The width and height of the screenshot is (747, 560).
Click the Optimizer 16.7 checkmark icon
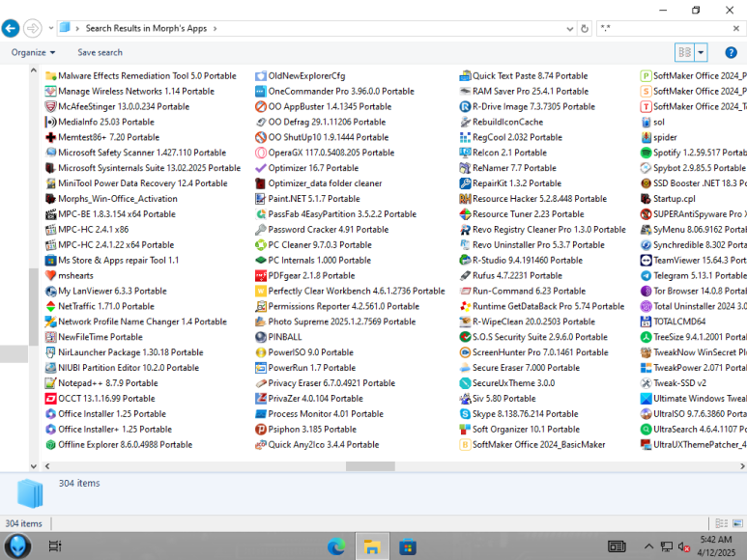coord(261,168)
